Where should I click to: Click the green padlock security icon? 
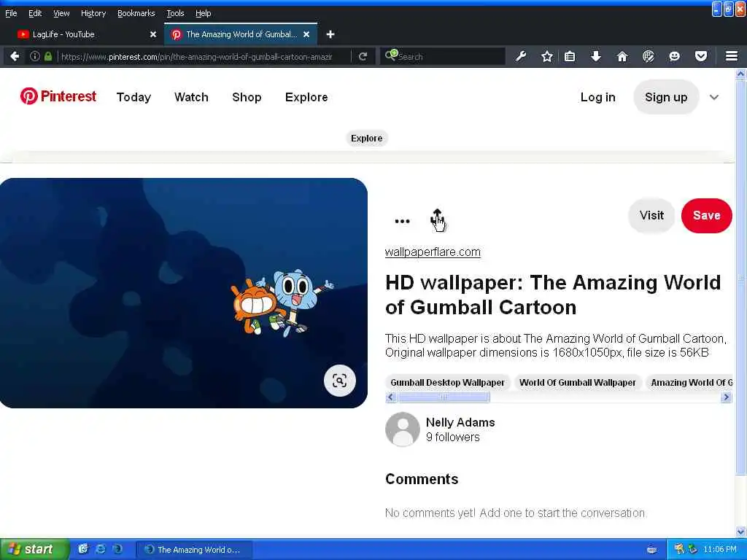coord(48,56)
